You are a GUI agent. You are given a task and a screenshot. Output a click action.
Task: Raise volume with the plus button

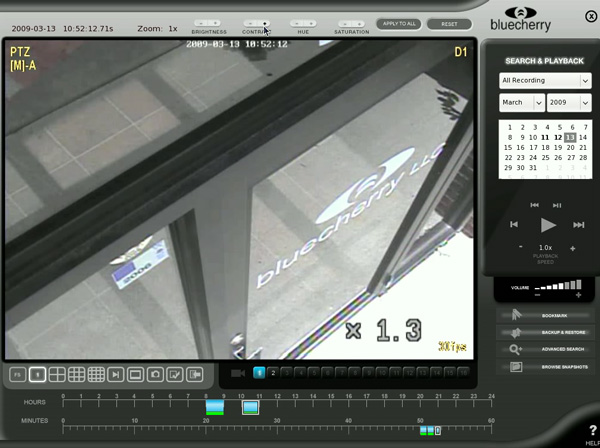[x=578, y=295]
